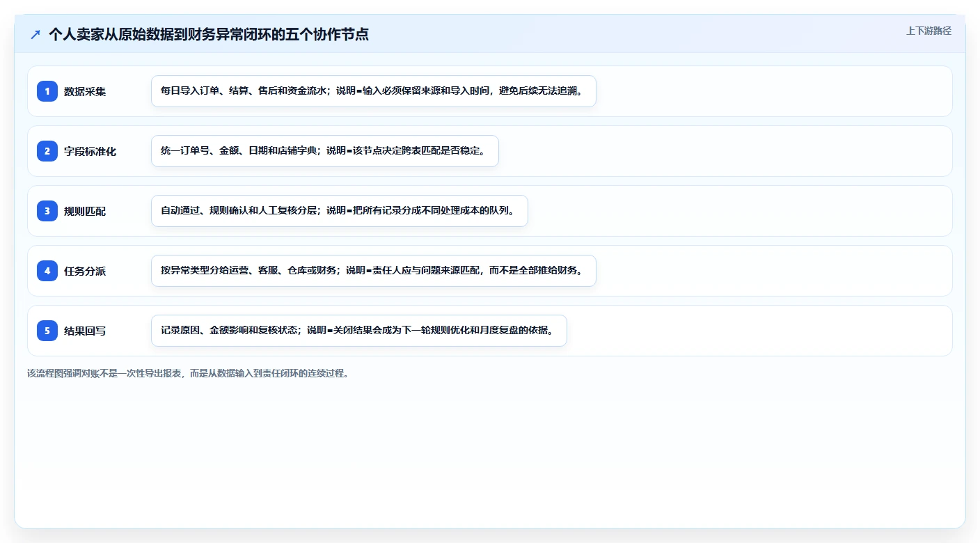Select the step 3 number badge
The image size is (980, 543).
pyautogui.click(x=47, y=211)
